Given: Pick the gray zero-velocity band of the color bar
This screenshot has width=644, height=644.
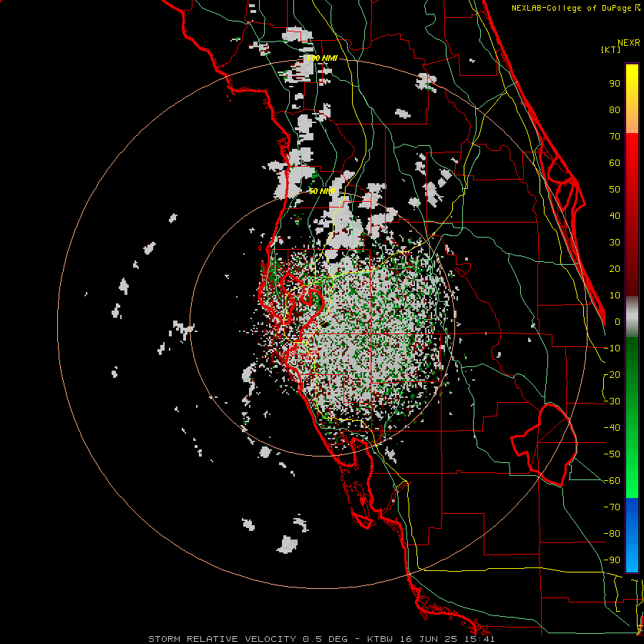Looking at the screenshot, I should click(632, 317).
